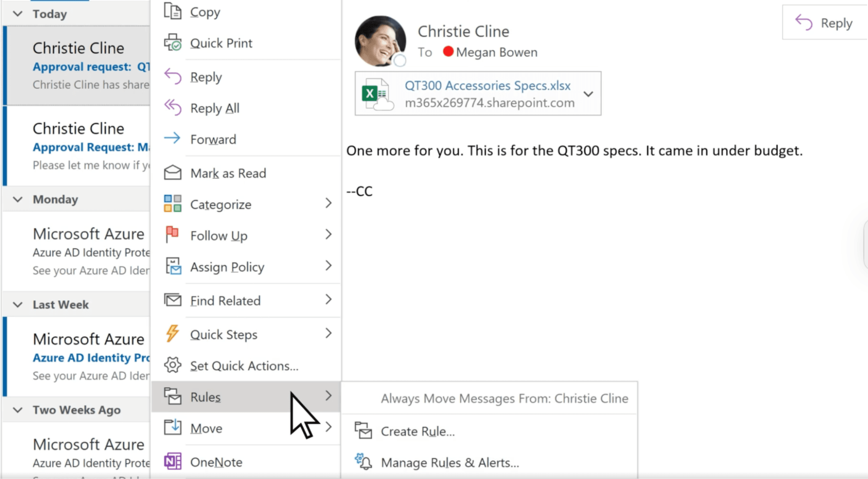This screenshot has height=479, width=868.
Task: Open the QT300 Accessories Specs.xlsx link
Action: [x=487, y=85]
